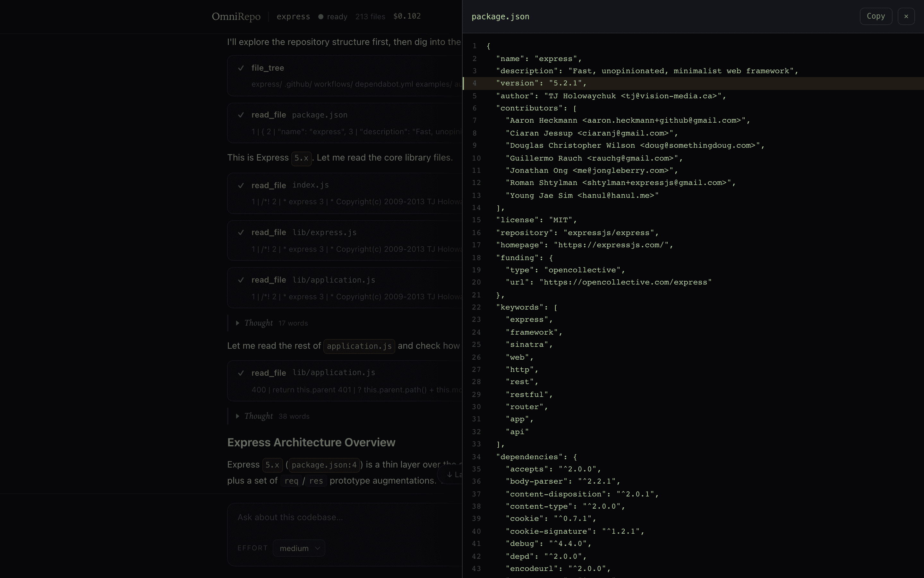Click the "accepts": "^2.0.0" dependency line
This screenshot has width=924, height=578.
pos(693,469)
